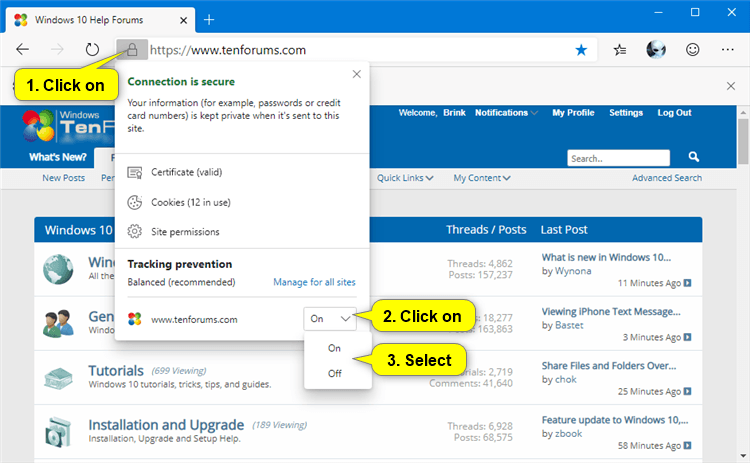Click the scrollbar down arrow
The image size is (750, 463).
click(743, 456)
